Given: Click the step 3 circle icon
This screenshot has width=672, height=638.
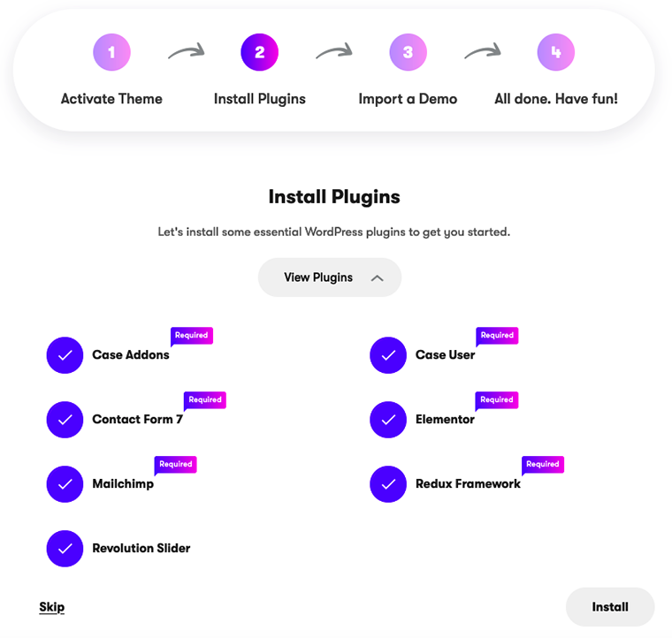Looking at the screenshot, I should (408, 52).
